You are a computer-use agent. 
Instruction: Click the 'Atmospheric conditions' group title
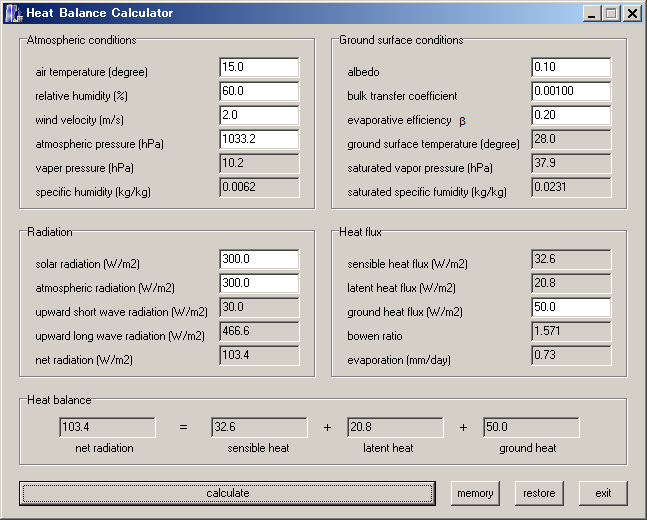(81, 40)
